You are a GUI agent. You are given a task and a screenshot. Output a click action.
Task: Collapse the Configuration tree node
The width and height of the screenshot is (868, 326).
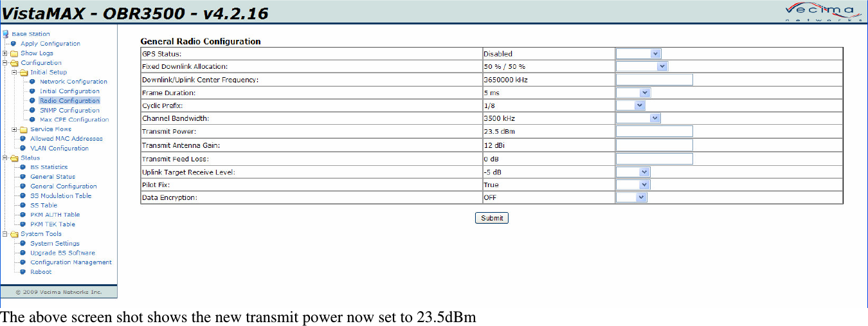point(5,63)
